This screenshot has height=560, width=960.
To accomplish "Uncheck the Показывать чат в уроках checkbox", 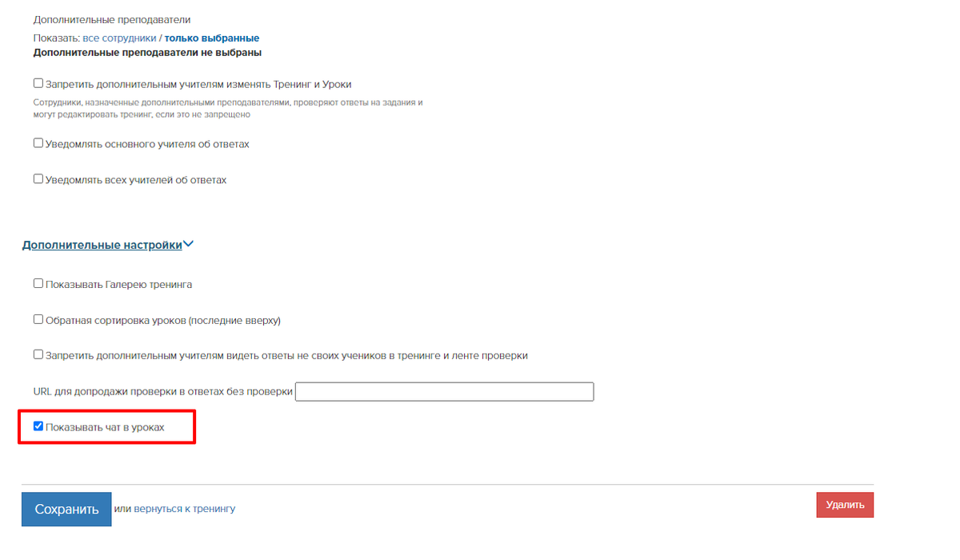I will [x=38, y=426].
